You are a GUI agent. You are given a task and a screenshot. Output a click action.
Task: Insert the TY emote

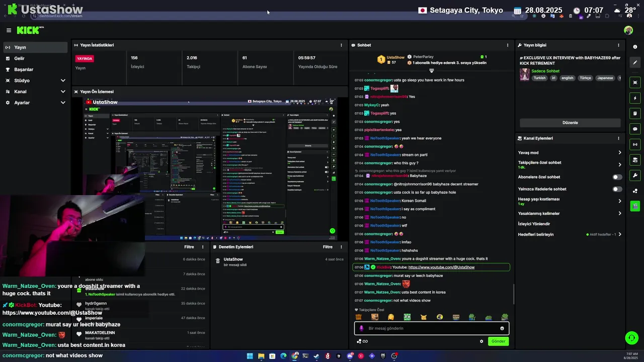(x=407, y=317)
